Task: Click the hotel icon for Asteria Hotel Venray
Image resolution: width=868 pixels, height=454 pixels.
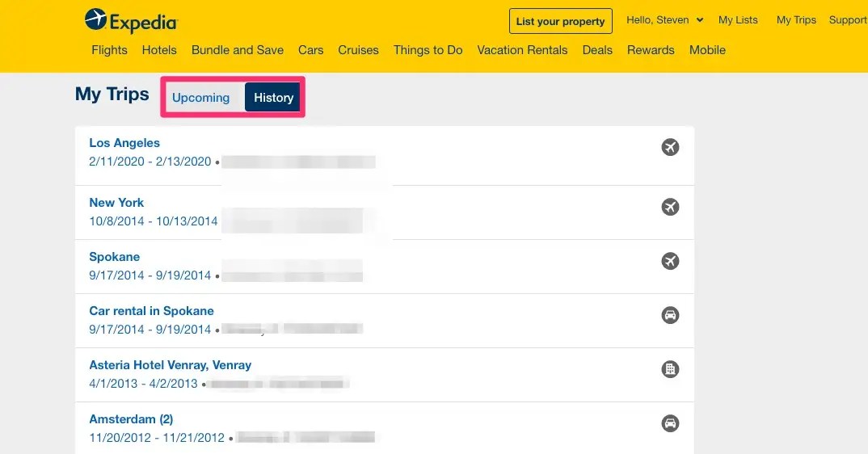Action: pos(670,369)
